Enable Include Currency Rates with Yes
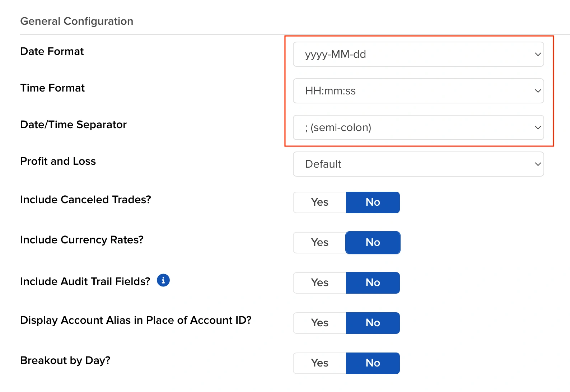This screenshot has width=570, height=392. [319, 243]
